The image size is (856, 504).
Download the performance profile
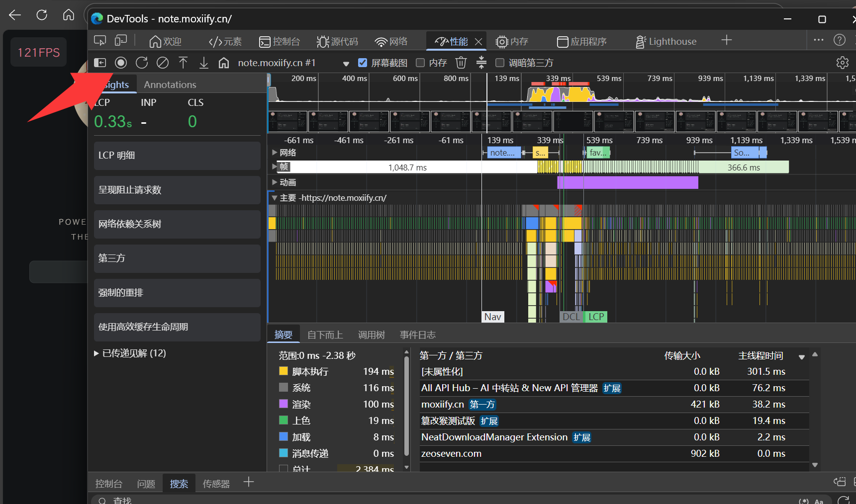click(204, 63)
